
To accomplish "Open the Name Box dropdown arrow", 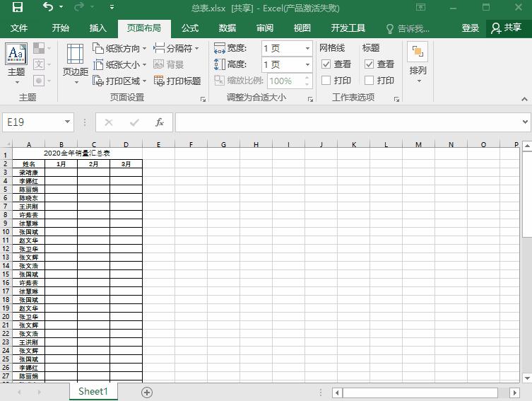I will point(68,122).
